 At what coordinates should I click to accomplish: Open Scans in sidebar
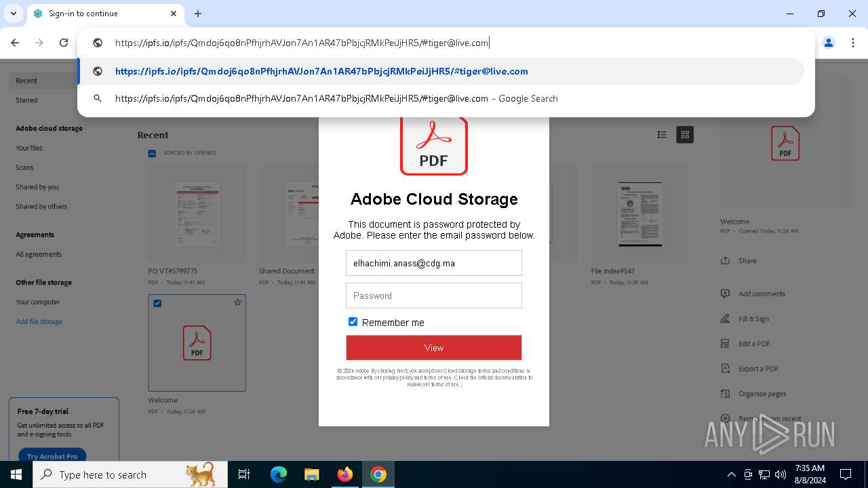point(24,167)
